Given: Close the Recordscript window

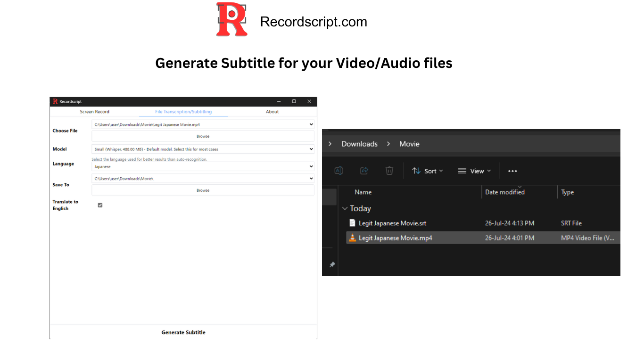Looking at the screenshot, I should click(309, 101).
